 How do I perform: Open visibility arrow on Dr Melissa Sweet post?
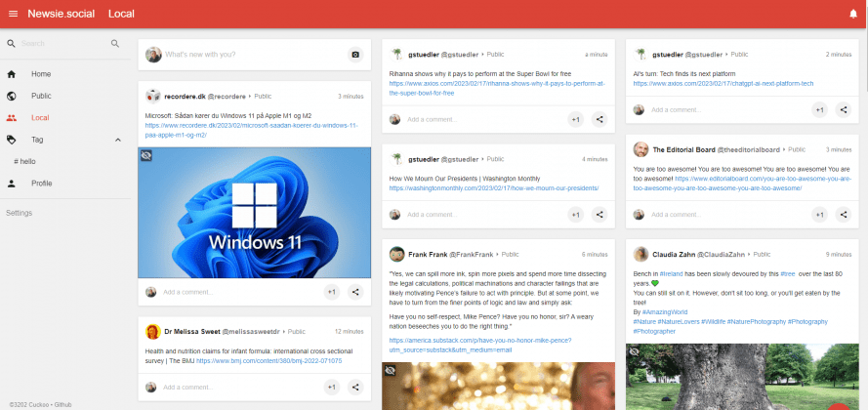click(284, 332)
